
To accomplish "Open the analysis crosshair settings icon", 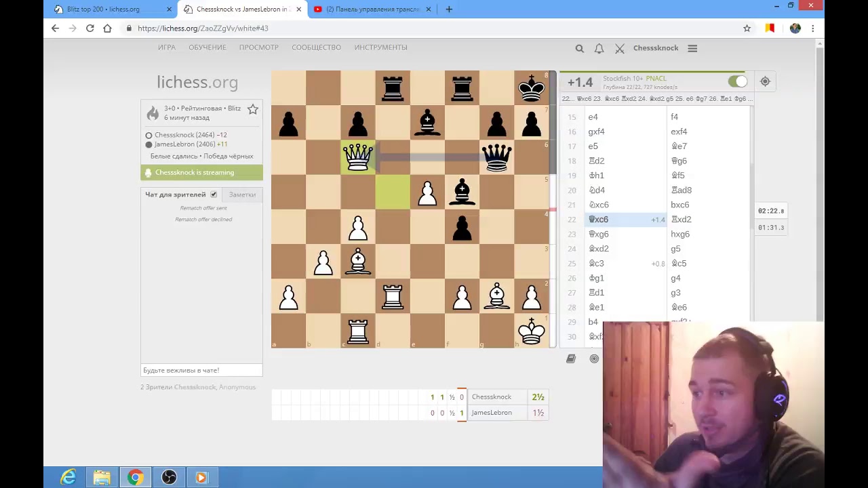I will 765,81.
